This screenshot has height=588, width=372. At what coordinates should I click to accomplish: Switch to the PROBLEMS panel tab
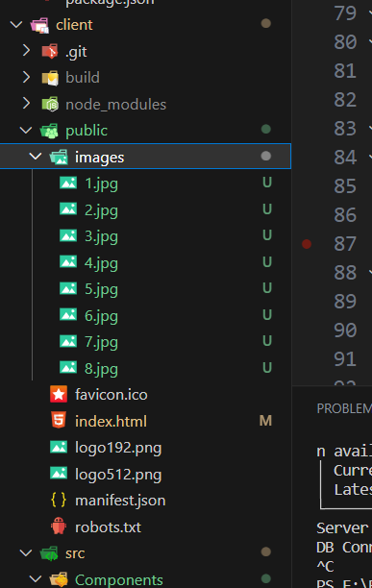344,408
